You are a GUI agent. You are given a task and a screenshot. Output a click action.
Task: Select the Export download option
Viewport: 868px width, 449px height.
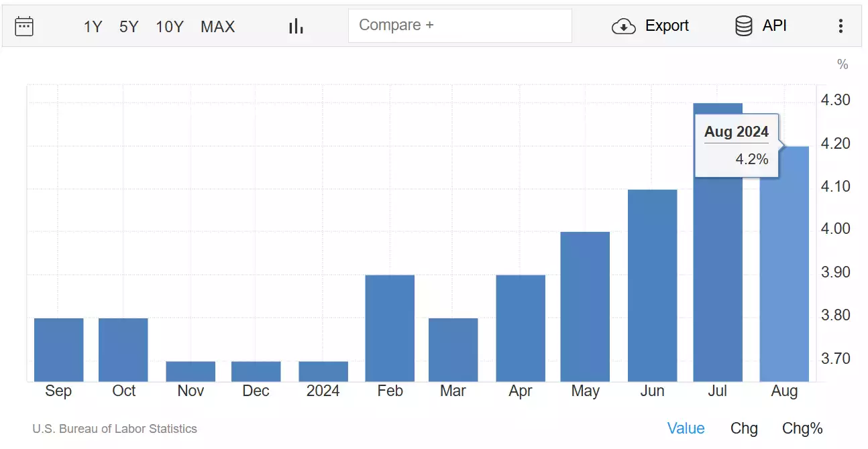pos(651,25)
